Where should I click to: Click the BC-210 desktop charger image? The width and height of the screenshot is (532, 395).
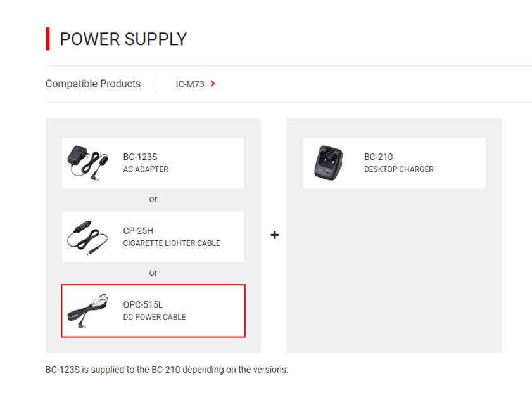[x=329, y=163]
